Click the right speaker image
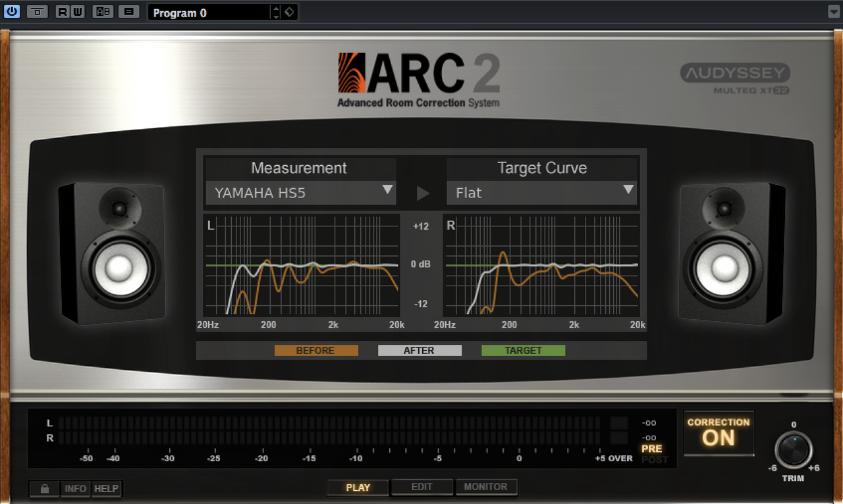The height and width of the screenshot is (504, 843). coord(732,253)
